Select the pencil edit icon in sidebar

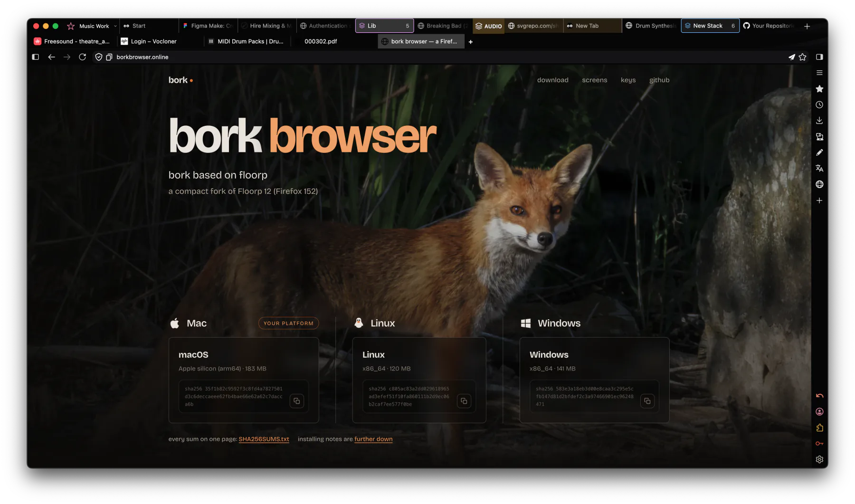819,152
